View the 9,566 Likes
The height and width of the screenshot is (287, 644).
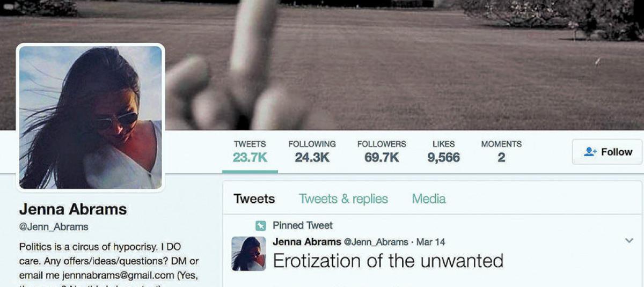pos(443,152)
